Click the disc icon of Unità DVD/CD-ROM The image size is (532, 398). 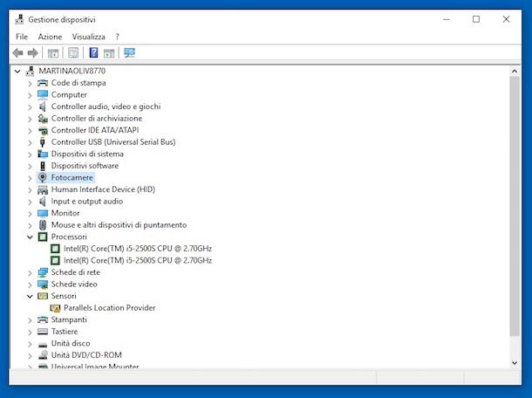[43, 355]
